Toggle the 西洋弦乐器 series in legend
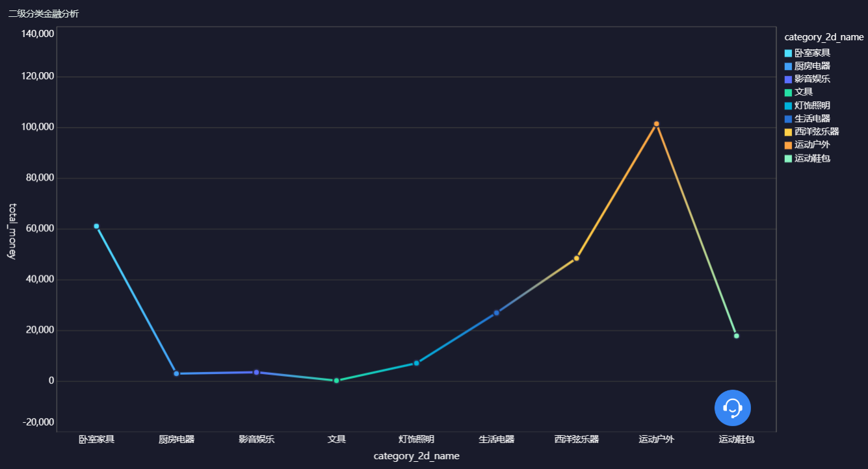Viewport: 868px width, 469px height. click(812, 132)
